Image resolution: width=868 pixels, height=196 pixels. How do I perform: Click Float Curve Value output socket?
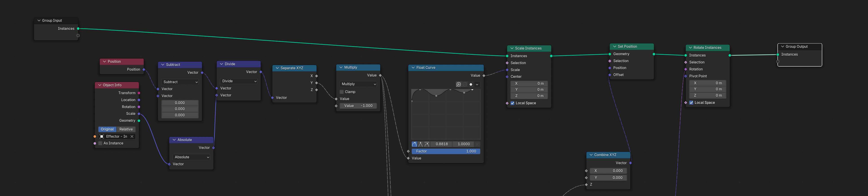(484, 76)
